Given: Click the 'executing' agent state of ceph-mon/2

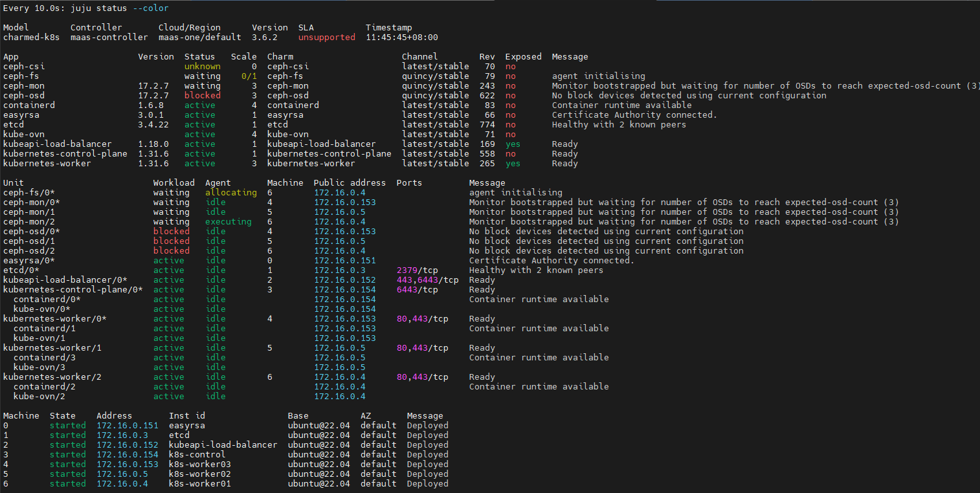Looking at the screenshot, I should (x=228, y=221).
